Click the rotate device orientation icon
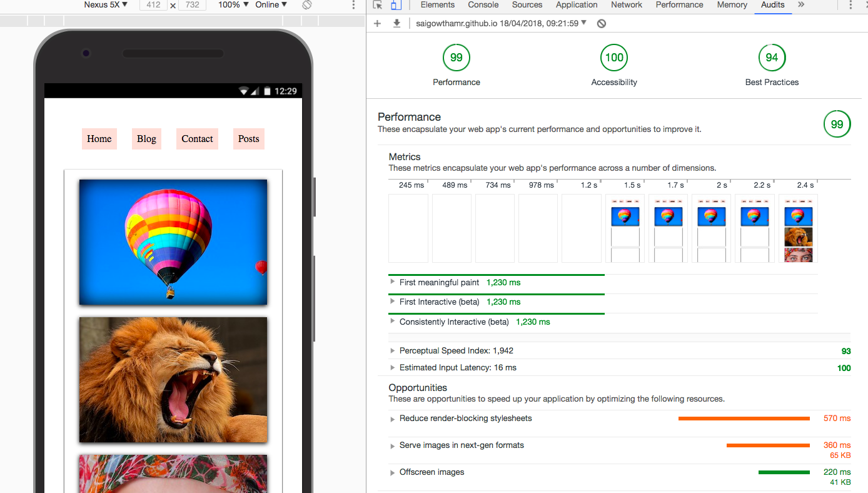Image resolution: width=868 pixels, height=493 pixels. coord(306,4)
